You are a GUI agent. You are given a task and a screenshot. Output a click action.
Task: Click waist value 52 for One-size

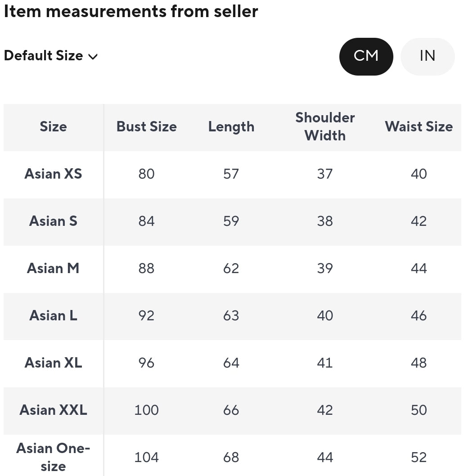coord(419,458)
